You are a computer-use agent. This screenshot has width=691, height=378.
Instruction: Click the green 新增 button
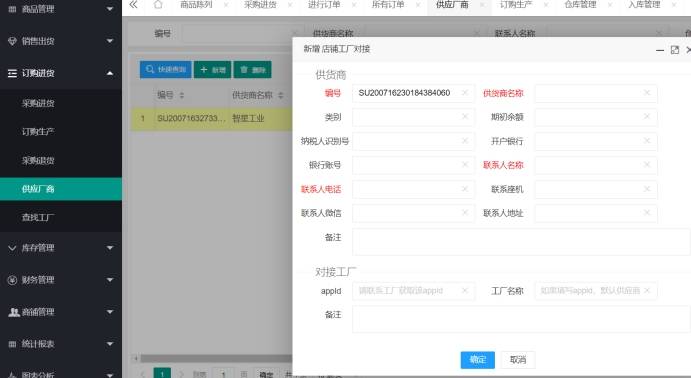(x=212, y=70)
